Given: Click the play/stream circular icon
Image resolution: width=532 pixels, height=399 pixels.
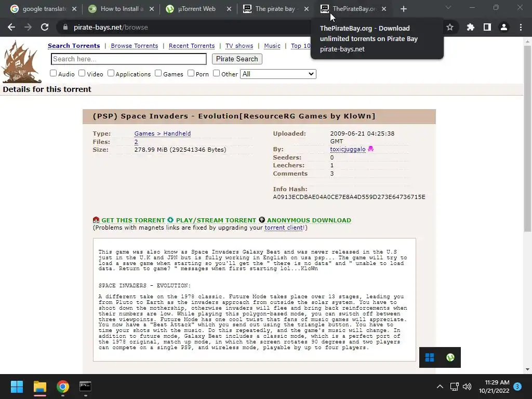Looking at the screenshot, I should [x=170, y=220].
